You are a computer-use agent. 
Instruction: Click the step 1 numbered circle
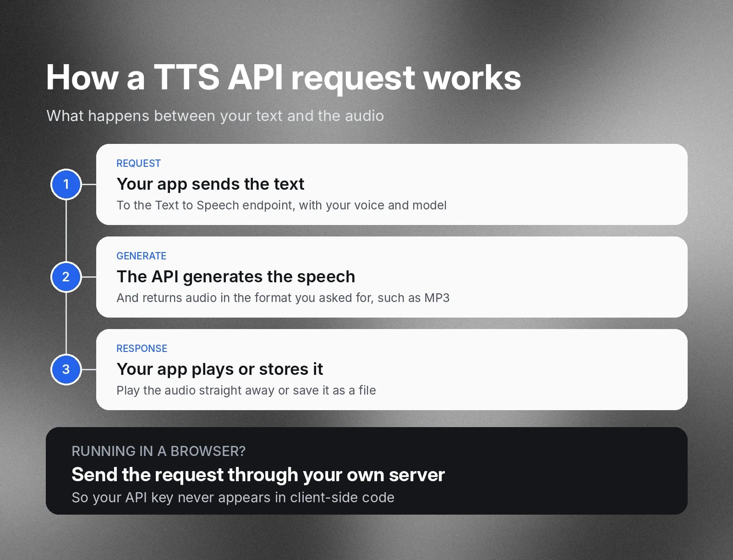[x=66, y=184]
